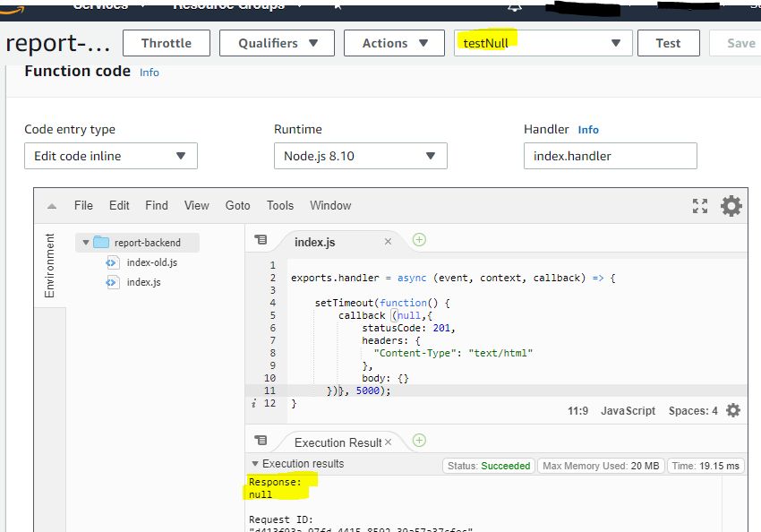Open new tab plus beside Execution Result
Viewport: 761px width, 532px height.
pos(419,441)
